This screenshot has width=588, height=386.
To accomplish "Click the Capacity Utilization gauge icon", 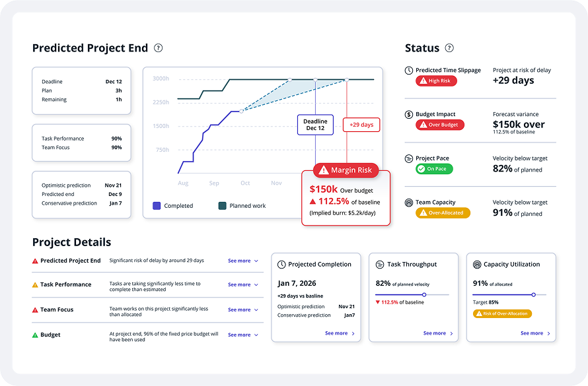I will [476, 265].
